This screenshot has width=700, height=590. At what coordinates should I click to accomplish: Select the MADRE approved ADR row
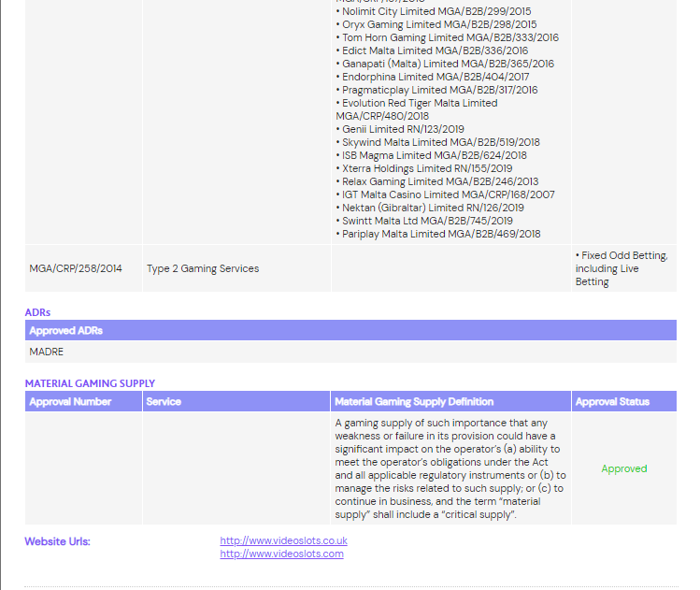point(350,352)
